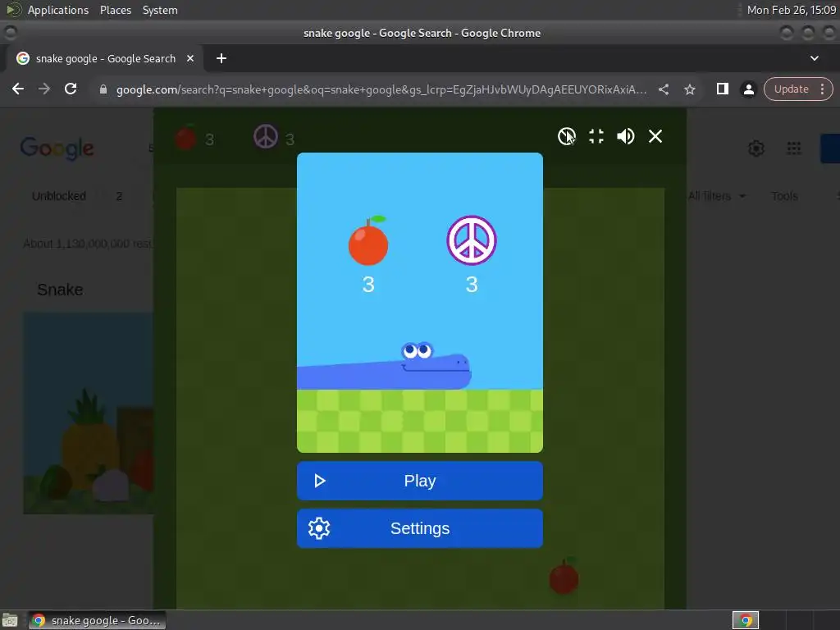
Task: Share this page using share icon
Action: [x=663, y=89]
